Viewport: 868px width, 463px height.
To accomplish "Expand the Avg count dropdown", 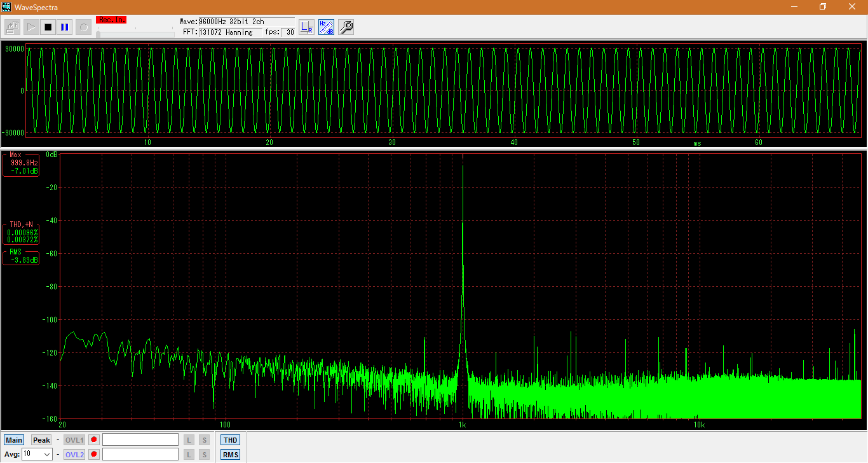I will click(46, 454).
